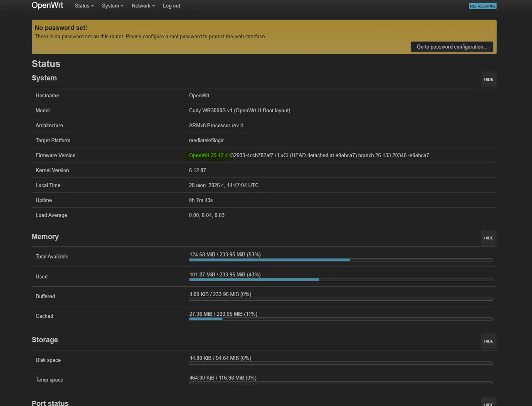The image size is (532, 406).
Task: Select the kernel version '6.12.87'
Action: click(197, 170)
